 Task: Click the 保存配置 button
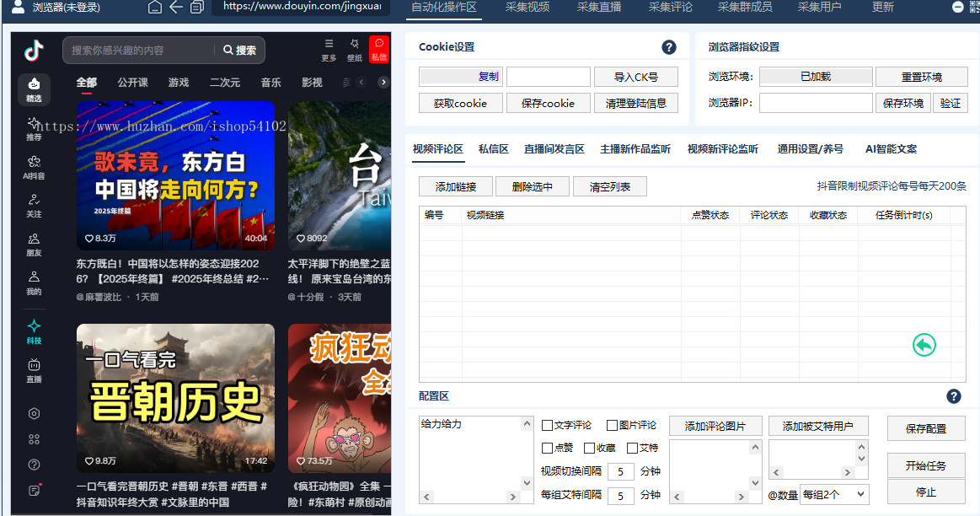(925, 428)
